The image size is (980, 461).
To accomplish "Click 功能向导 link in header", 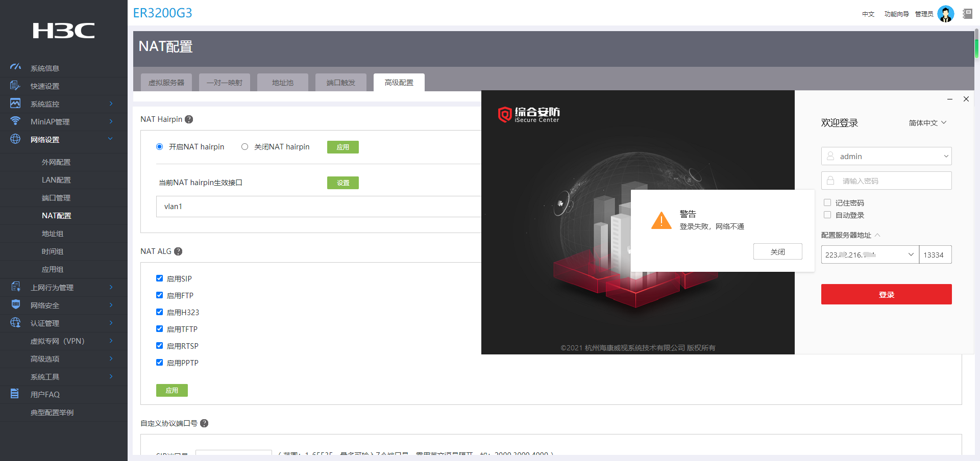I will pos(897,14).
